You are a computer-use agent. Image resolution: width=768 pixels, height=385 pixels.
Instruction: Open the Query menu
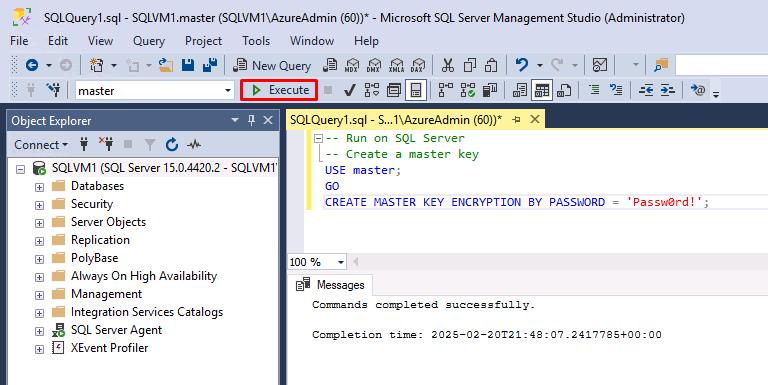(149, 41)
